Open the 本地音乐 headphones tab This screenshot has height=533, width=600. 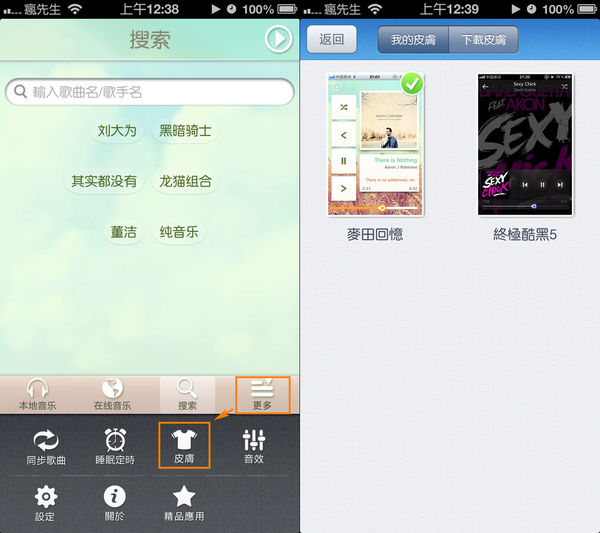click(x=37, y=395)
